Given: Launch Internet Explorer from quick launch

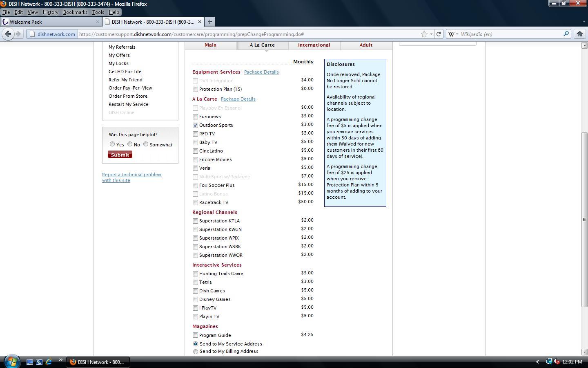Looking at the screenshot, I should pos(49,362).
